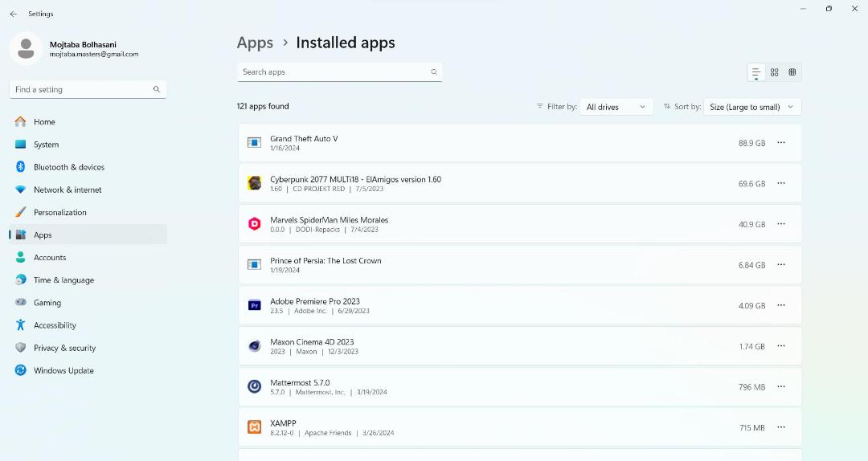868x461 pixels.
Task: Click the search magnifier in Find a setting
Action: coord(157,89)
